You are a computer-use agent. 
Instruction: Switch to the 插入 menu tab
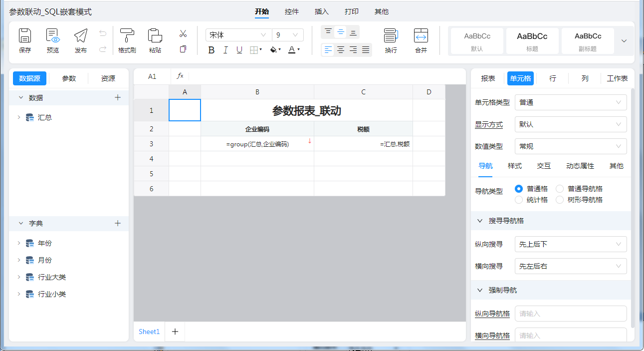coord(322,11)
